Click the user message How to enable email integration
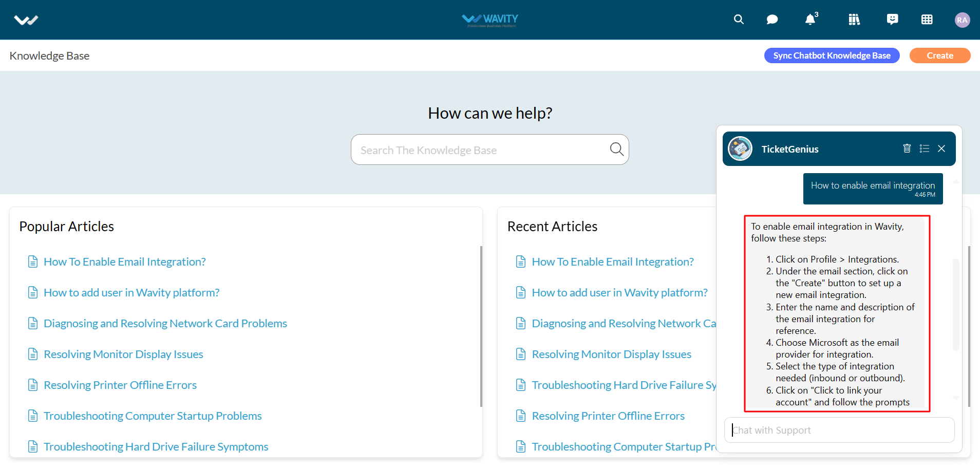The image size is (980, 467). (873, 189)
